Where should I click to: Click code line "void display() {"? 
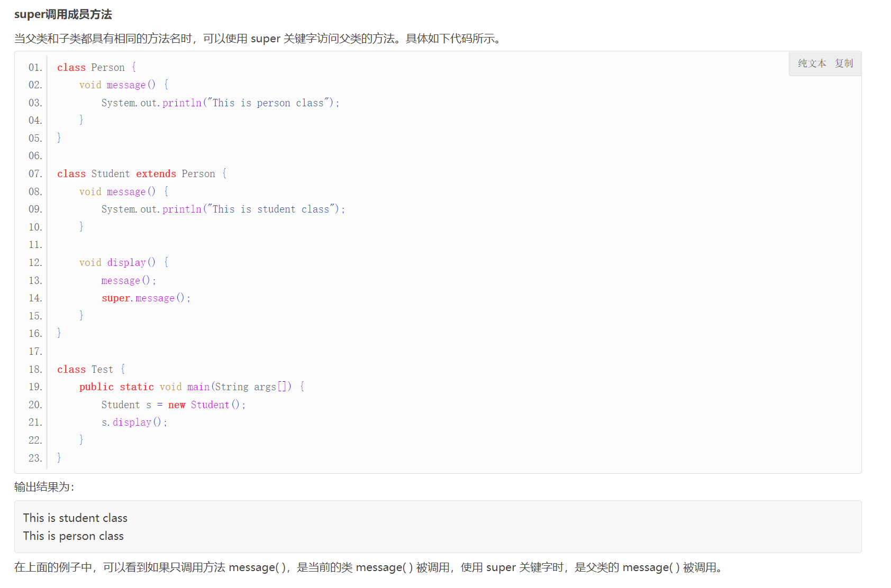tap(124, 262)
